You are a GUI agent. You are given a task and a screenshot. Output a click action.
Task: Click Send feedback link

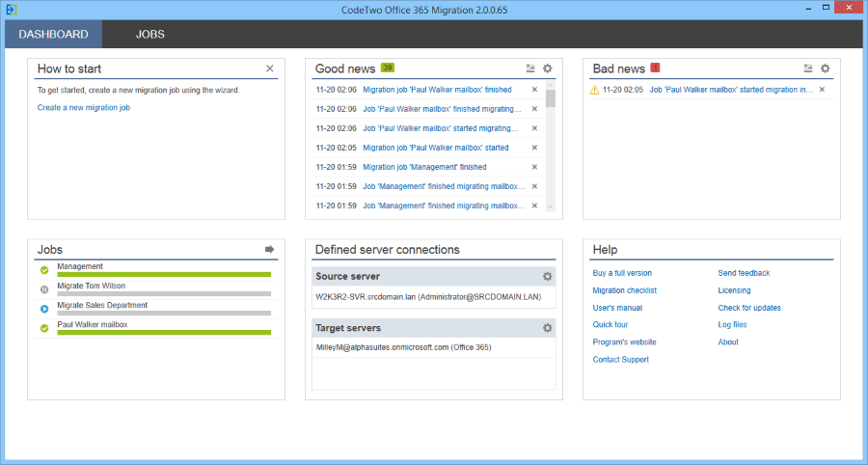(744, 273)
